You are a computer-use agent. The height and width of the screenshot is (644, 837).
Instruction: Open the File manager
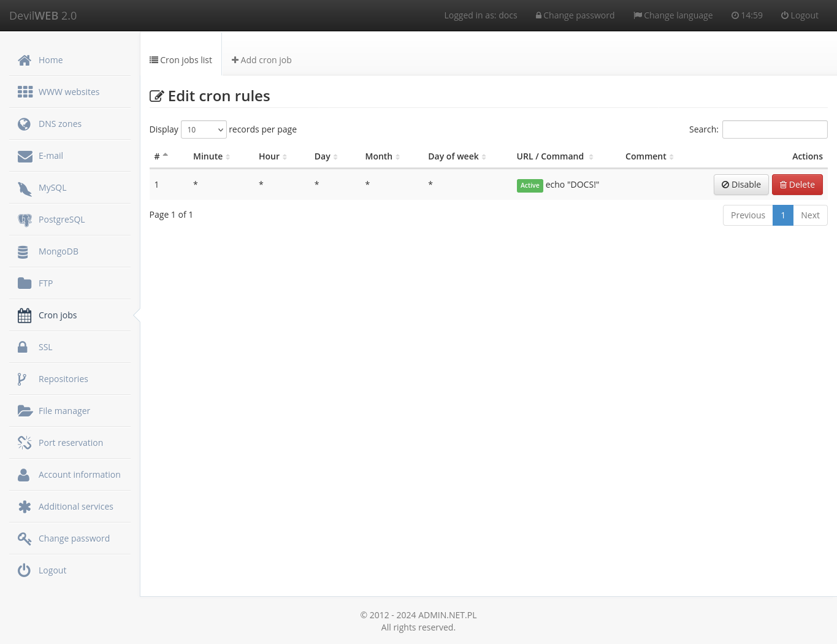click(64, 410)
